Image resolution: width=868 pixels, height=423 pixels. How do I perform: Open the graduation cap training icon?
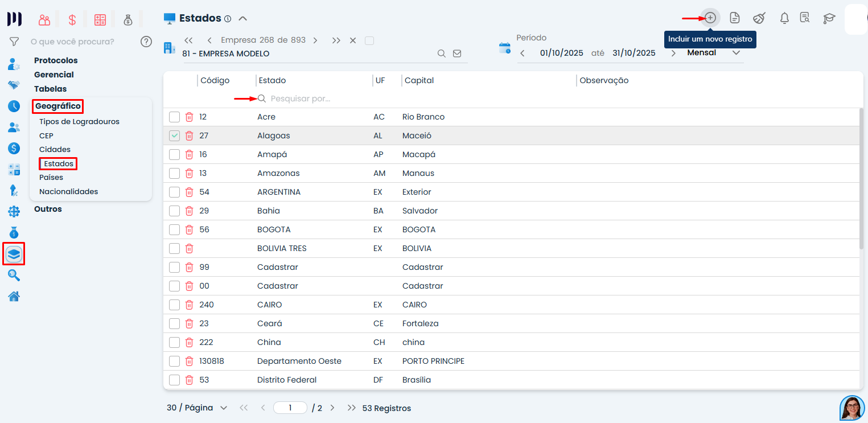coord(829,18)
